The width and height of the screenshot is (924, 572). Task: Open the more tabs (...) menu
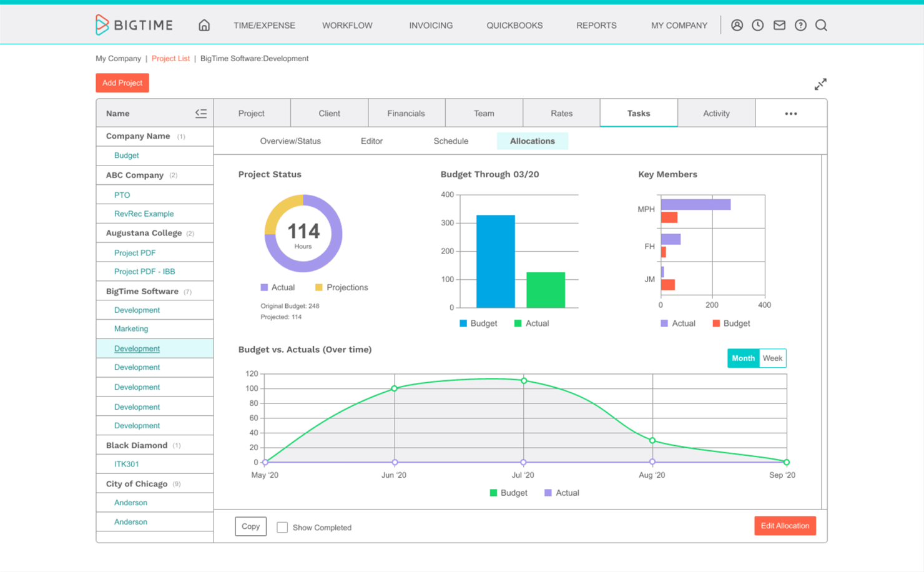791,113
